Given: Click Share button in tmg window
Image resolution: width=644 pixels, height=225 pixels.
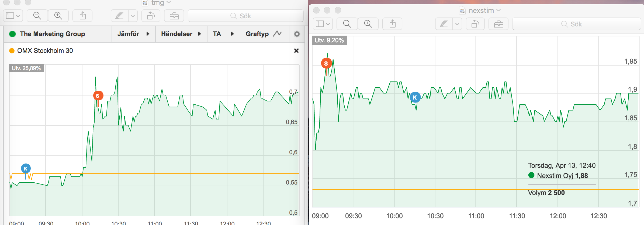Looking at the screenshot, I should click(83, 16).
